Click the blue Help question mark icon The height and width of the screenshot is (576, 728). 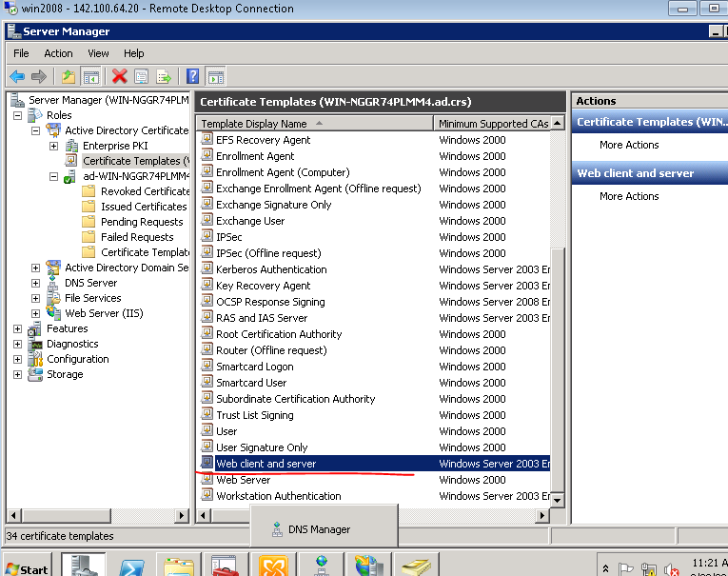[192, 76]
